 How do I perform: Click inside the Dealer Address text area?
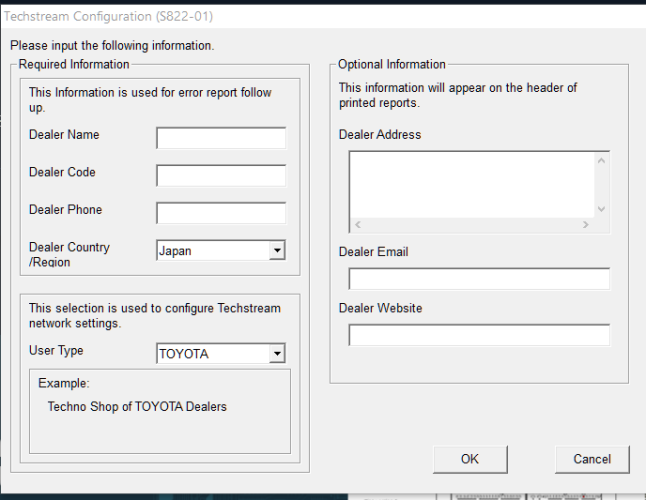point(472,185)
